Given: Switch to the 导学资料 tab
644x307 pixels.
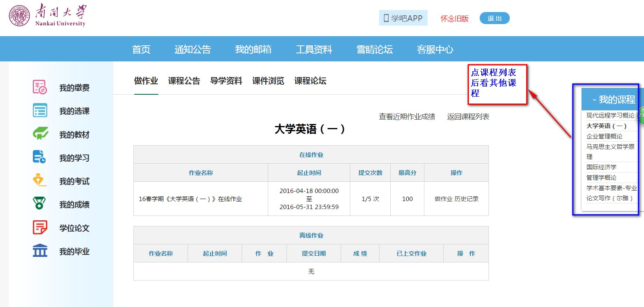Looking at the screenshot, I should point(226,81).
